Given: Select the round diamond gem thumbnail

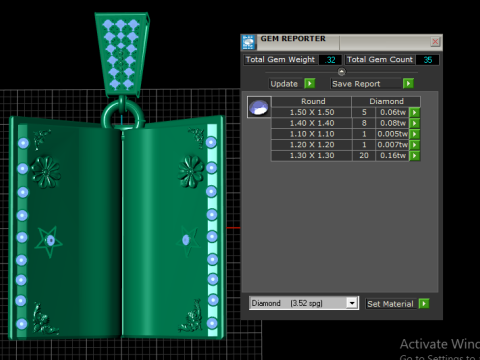Looking at the screenshot, I should (x=259, y=107).
